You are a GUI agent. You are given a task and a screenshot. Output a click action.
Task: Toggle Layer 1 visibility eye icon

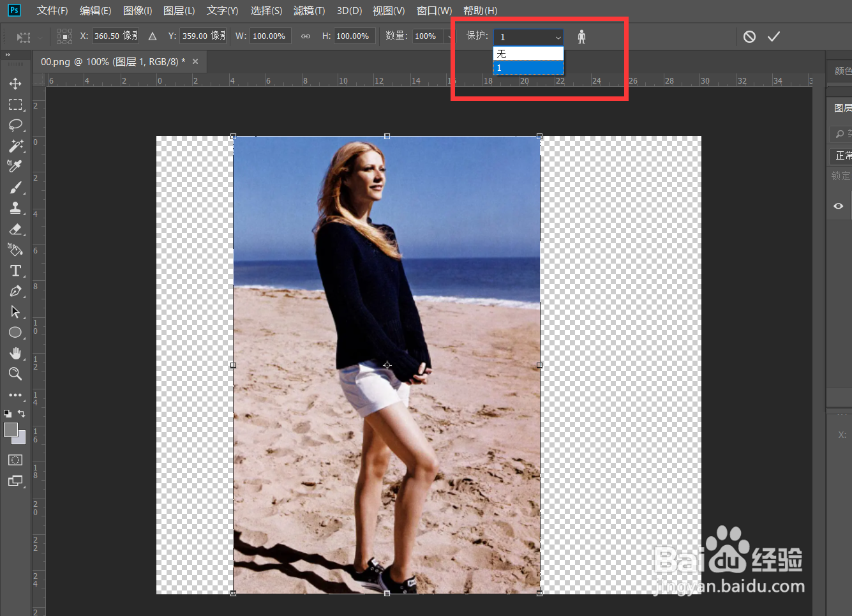[839, 206]
